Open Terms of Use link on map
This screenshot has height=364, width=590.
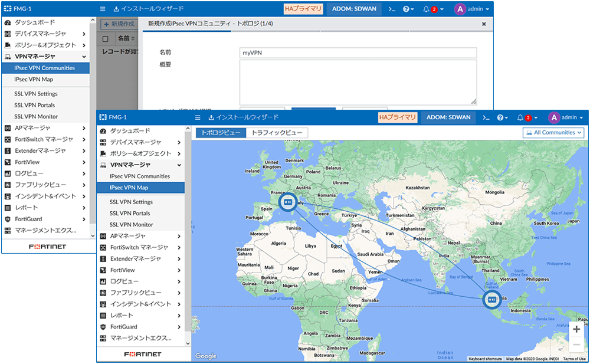coord(574,359)
